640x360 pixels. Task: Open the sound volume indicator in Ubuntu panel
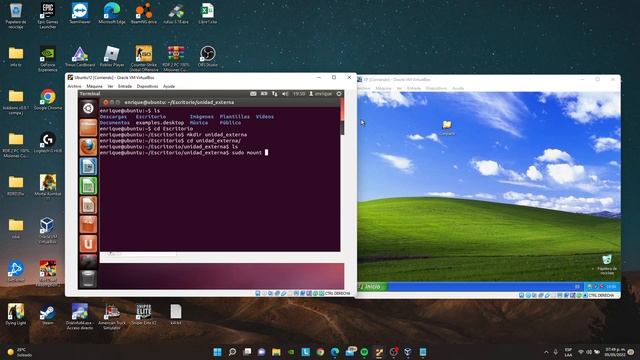285,94
